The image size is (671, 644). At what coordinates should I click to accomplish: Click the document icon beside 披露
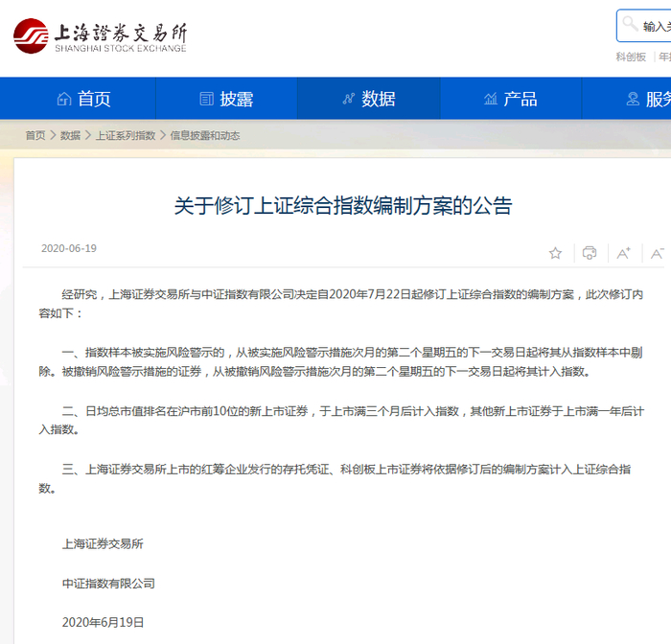coord(207,99)
